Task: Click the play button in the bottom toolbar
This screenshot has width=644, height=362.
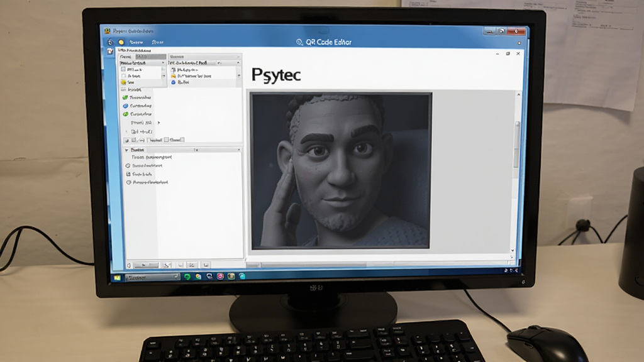Action: (146, 265)
